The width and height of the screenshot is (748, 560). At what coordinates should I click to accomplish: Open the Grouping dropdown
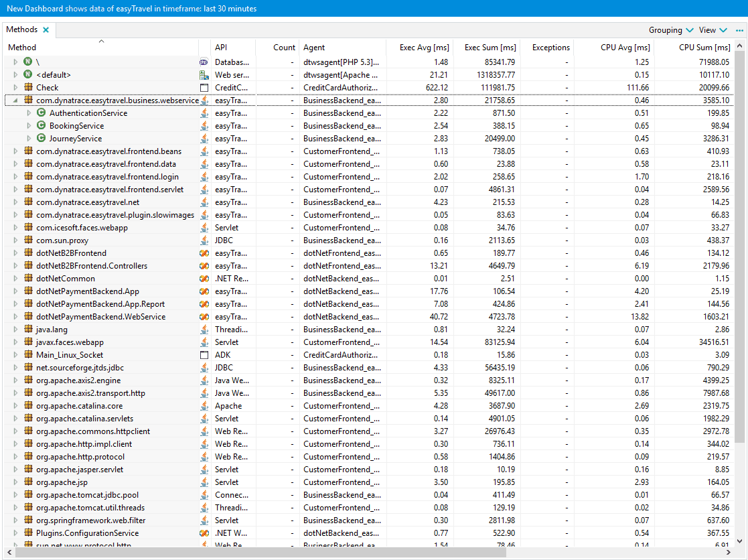click(x=671, y=30)
